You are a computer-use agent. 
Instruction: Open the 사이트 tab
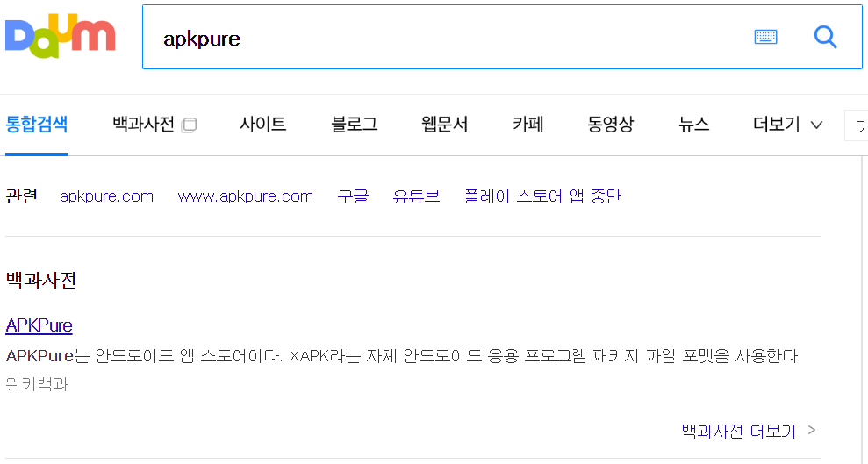pos(263,124)
